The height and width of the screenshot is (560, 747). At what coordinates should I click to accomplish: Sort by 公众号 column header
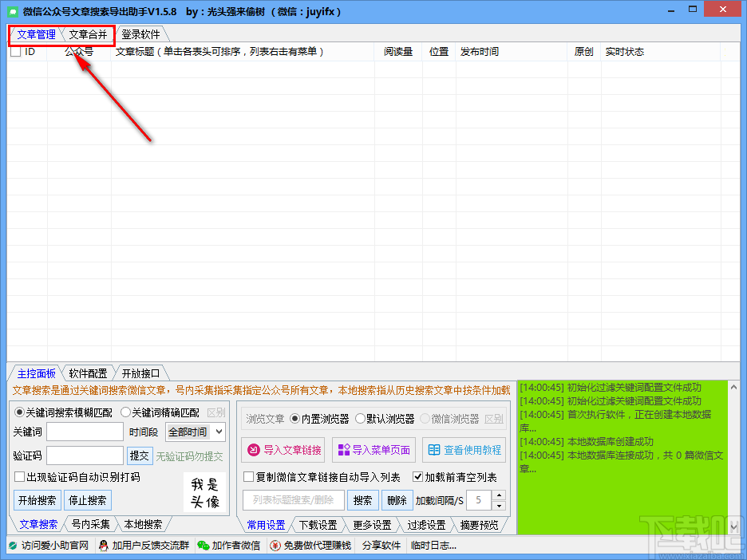coord(79,51)
